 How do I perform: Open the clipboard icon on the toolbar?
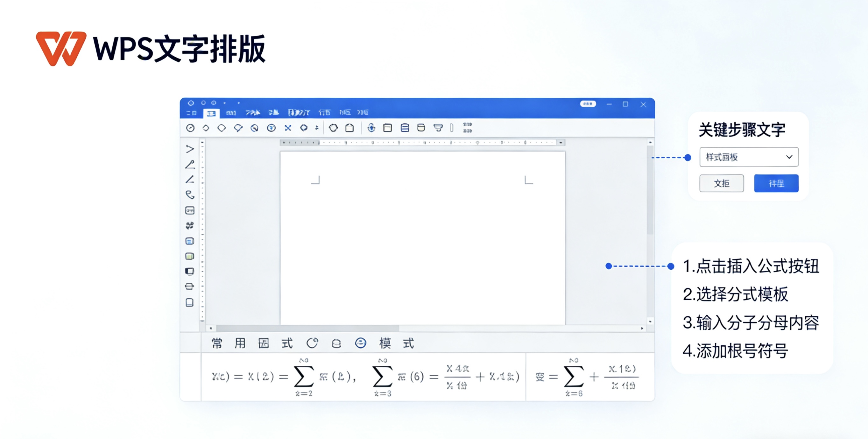pyautogui.click(x=349, y=128)
